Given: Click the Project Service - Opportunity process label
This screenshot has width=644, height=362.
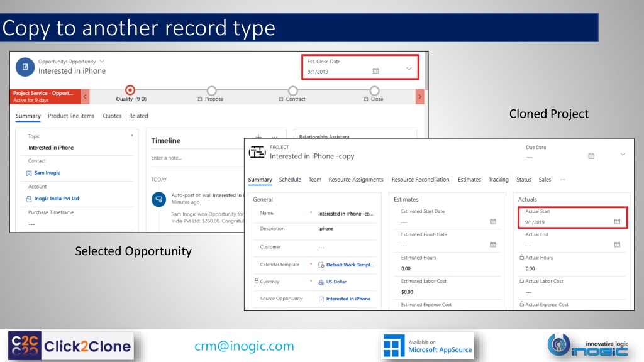Looking at the screenshot, I should [x=45, y=96].
